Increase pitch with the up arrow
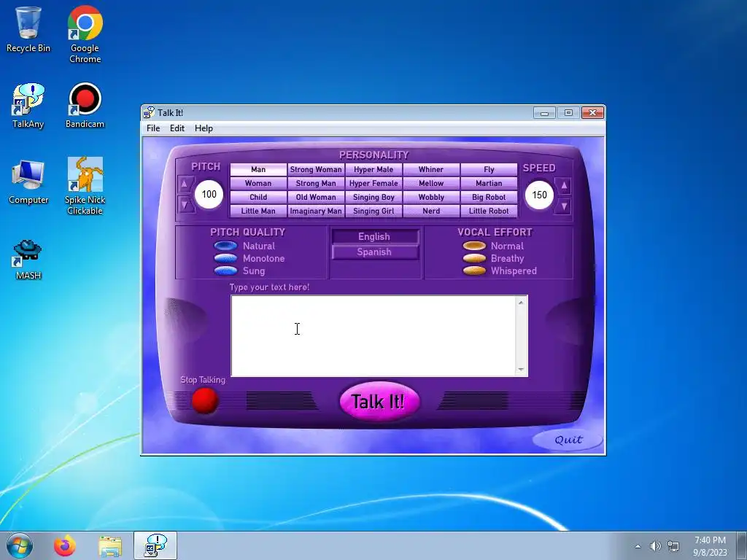The image size is (747, 560). pos(185,184)
